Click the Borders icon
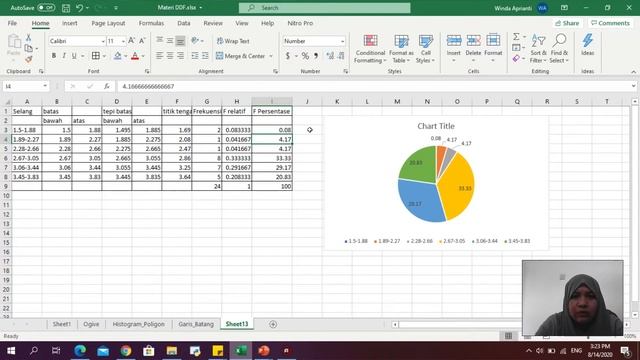Screen dimensions: 640x360 tap(96, 56)
